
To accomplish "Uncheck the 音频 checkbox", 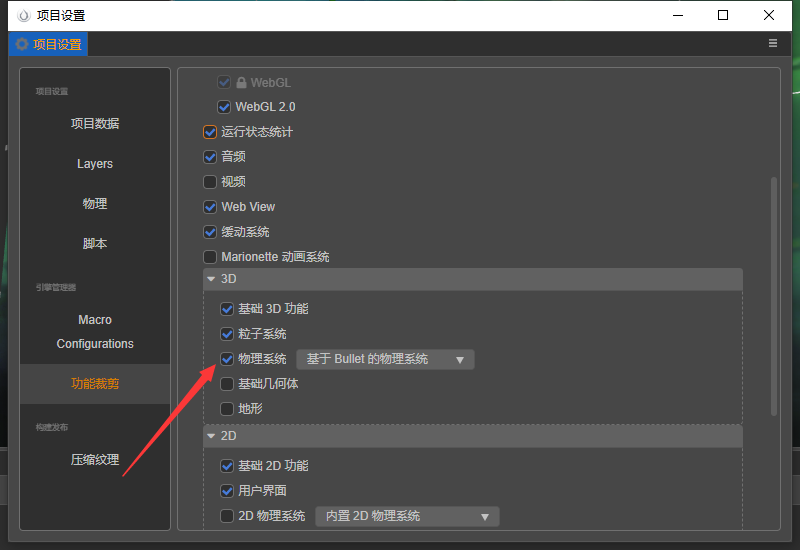I will click(x=210, y=157).
